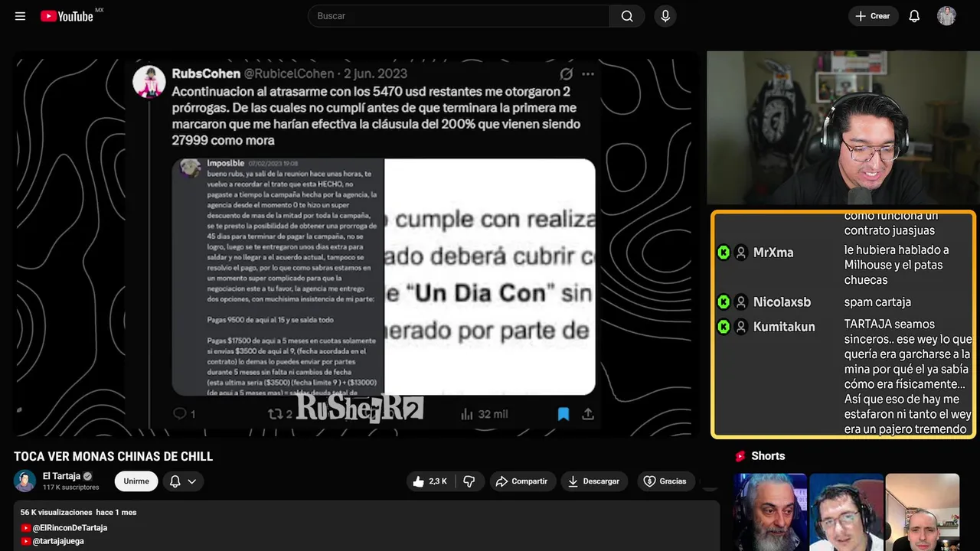Click the Compartir share button
The width and height of the screenshot is (980, 551).
click(x=521, y=481)
